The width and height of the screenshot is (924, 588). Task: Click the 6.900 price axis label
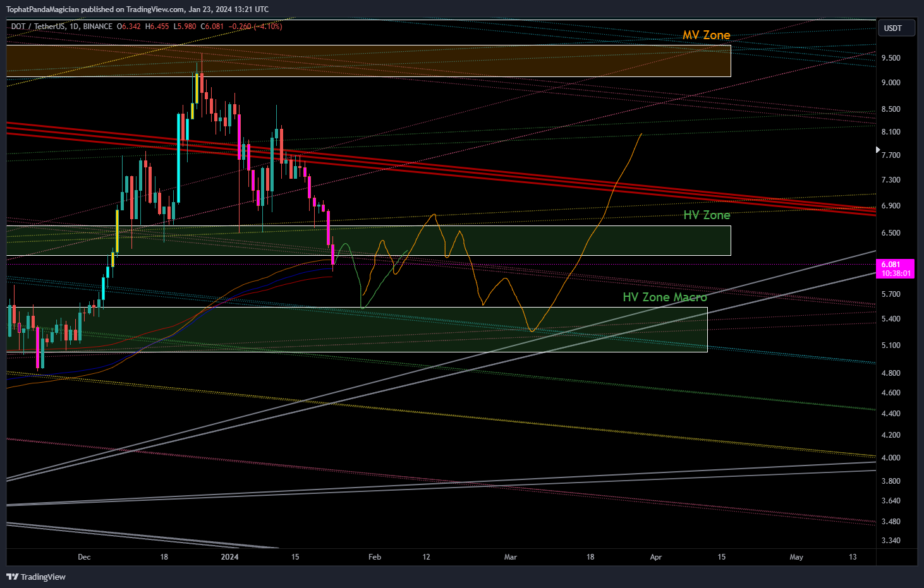point(891,206)
